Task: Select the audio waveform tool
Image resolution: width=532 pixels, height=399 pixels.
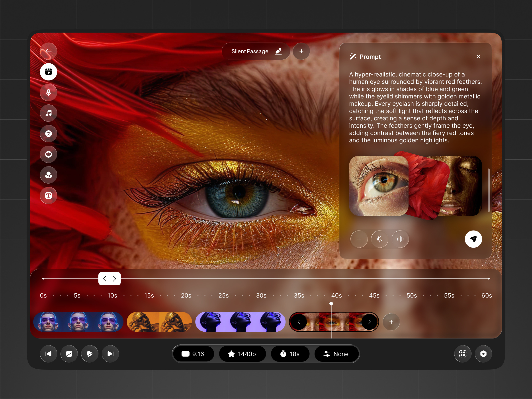Action: pos(48,155)
